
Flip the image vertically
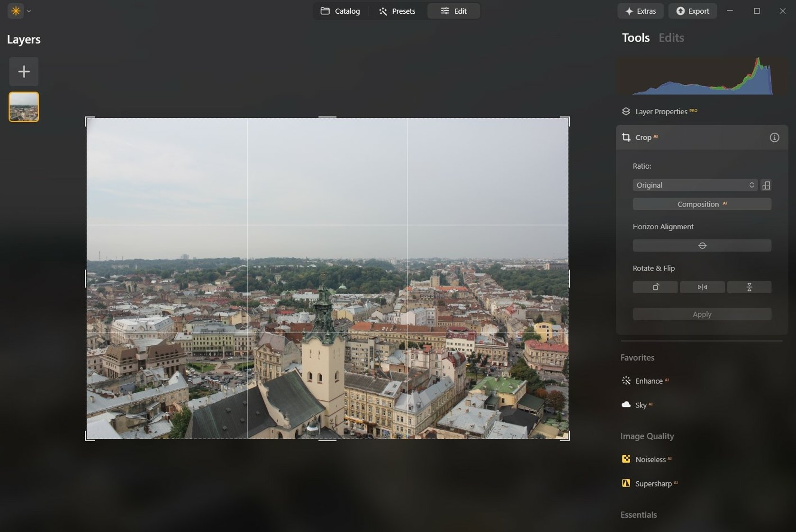point(749,287)
